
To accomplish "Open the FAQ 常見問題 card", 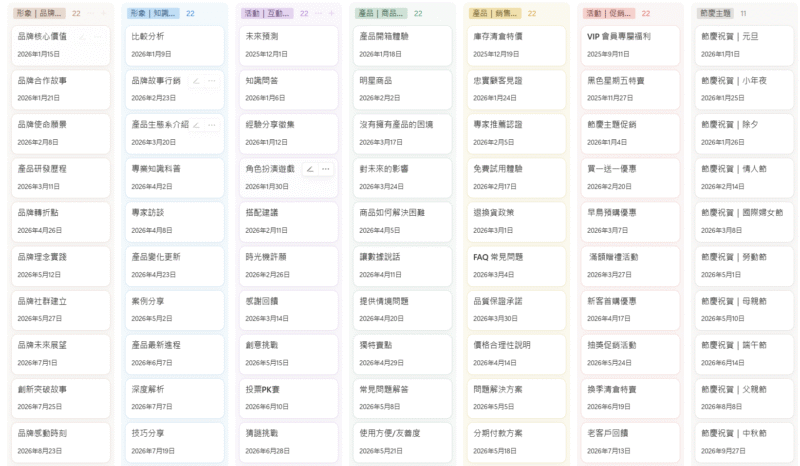I will pyautogui.click(x=516, y=266).
